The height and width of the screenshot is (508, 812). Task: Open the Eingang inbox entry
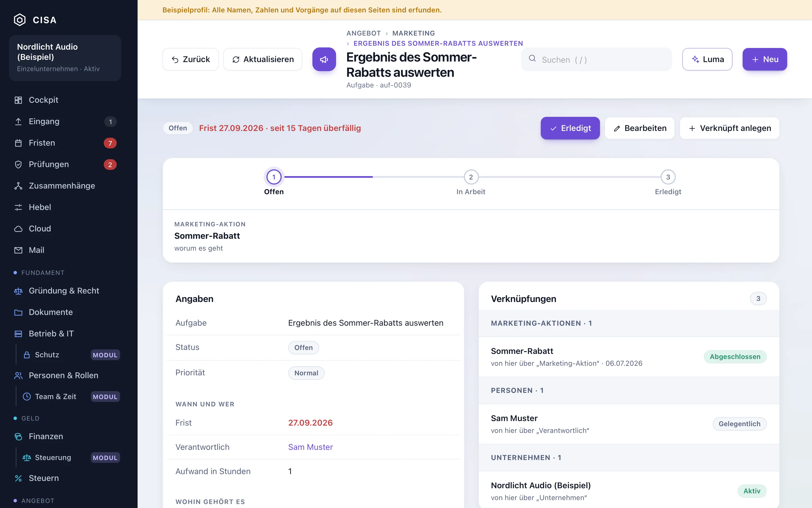point(65,121)
